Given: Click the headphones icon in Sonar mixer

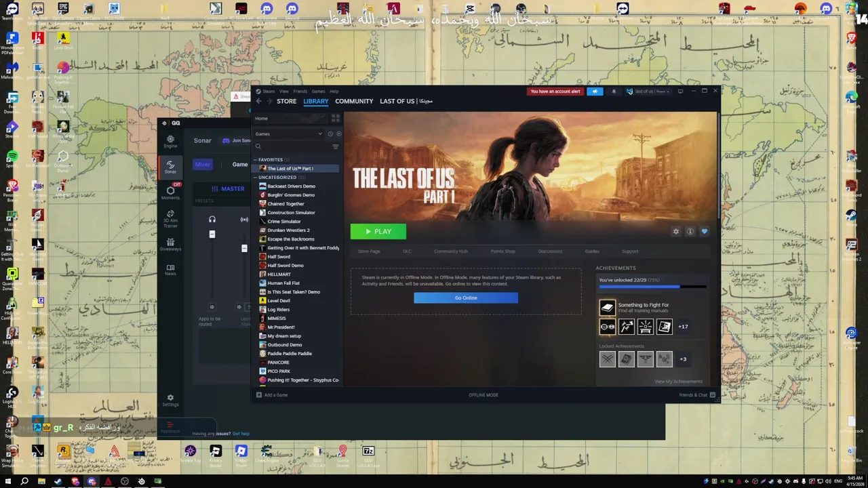Looking at the screenshot, I should tap(212, 219).
